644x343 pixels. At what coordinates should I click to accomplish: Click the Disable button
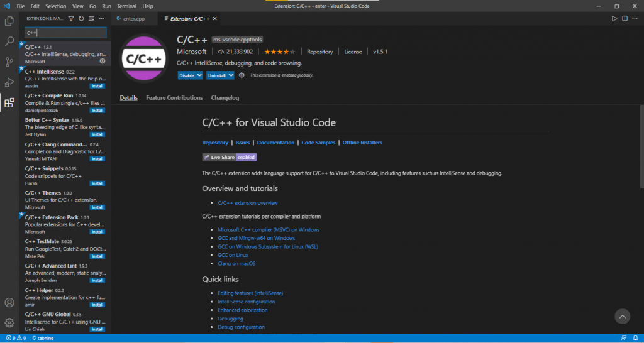pos(187,75)
